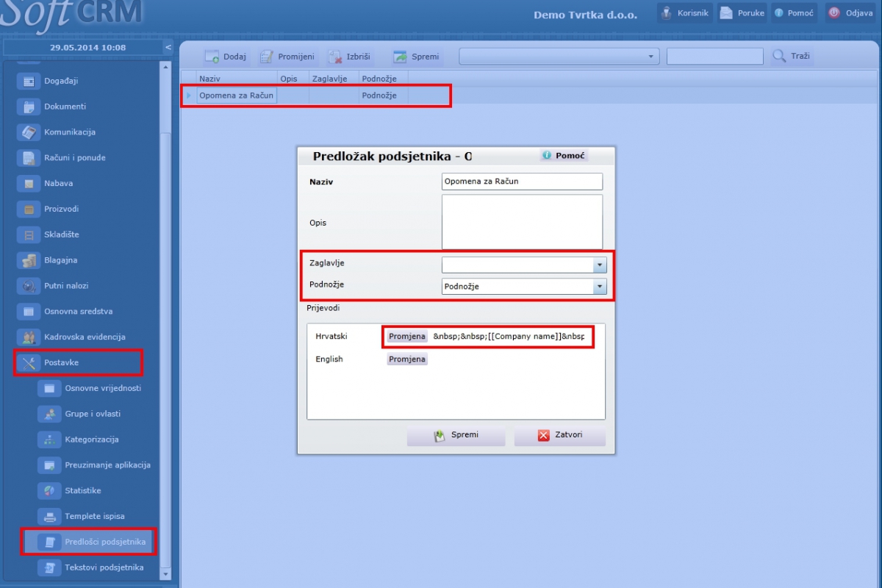Click the Kadrovska evidencija icon
The width and height of the screenshot is (882, 588).
coord(29,337)
